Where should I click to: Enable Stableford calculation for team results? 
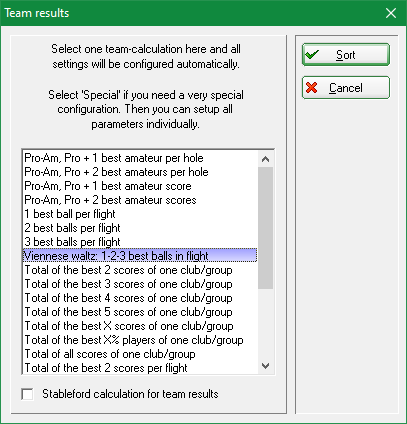click(x=27, y=394)
